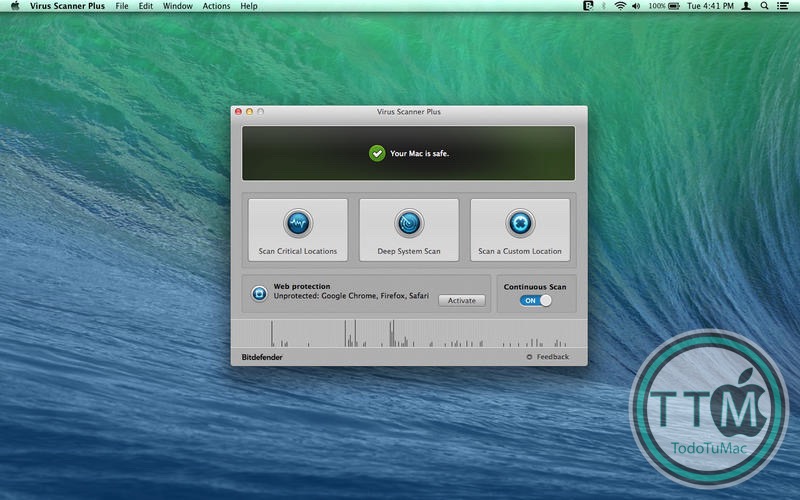Image resolution: width=800 pixels, height=500 pixels.
Task: Open Notification Center list icon
Action: [783, 6]
